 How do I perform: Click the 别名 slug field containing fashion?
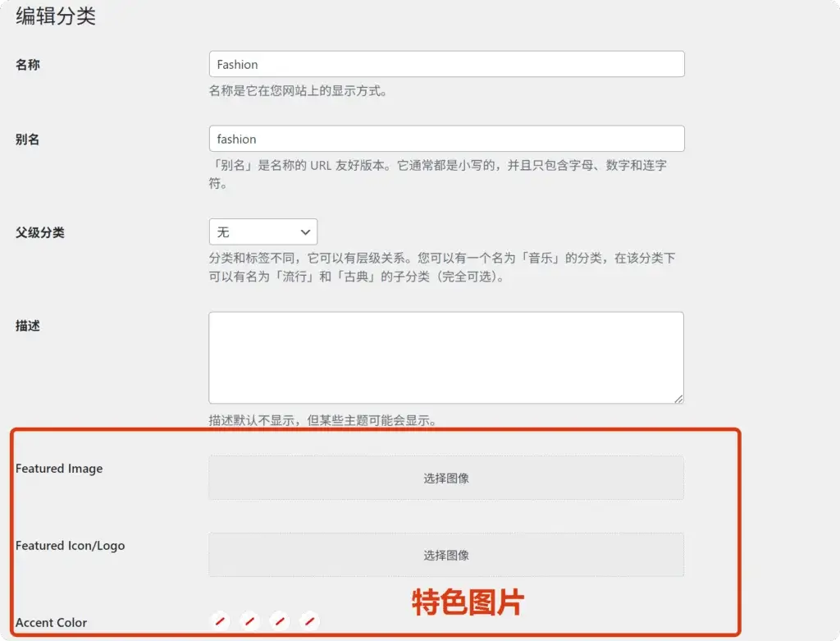click(446, 139)
